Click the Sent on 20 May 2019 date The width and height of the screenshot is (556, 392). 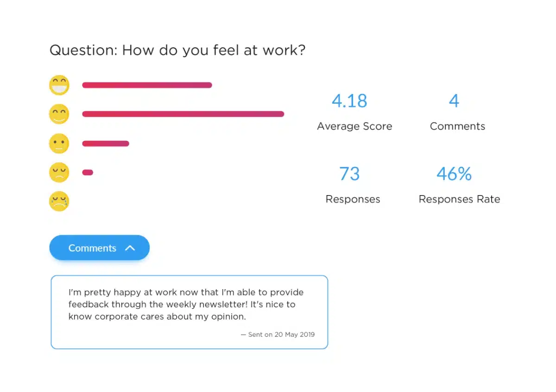pos(278,334)
